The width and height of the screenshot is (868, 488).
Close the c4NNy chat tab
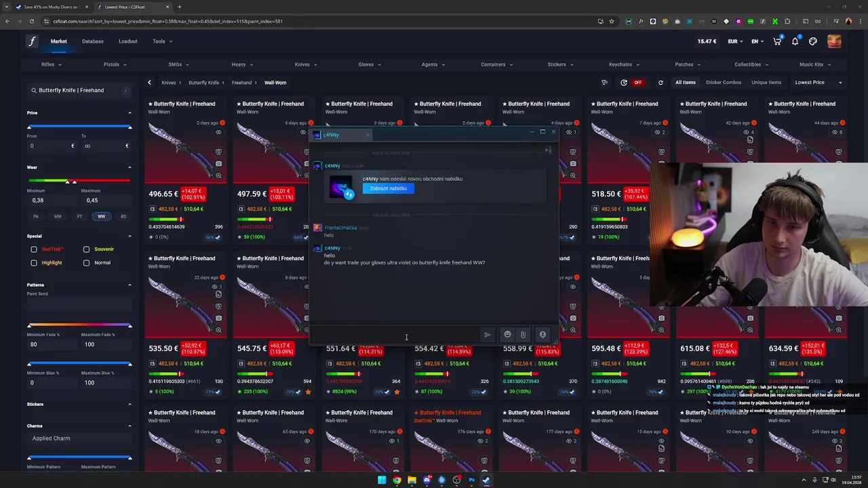[x=368, y=135]
